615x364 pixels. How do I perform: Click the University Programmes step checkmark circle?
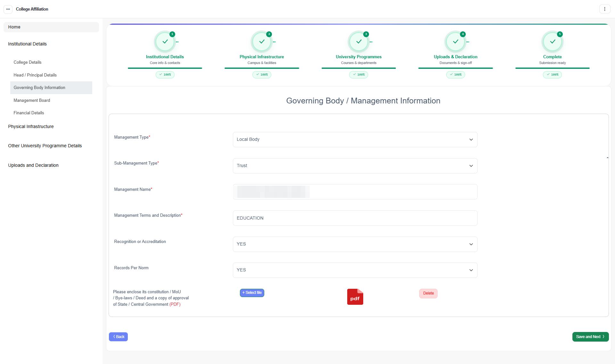tap(359, 42)
